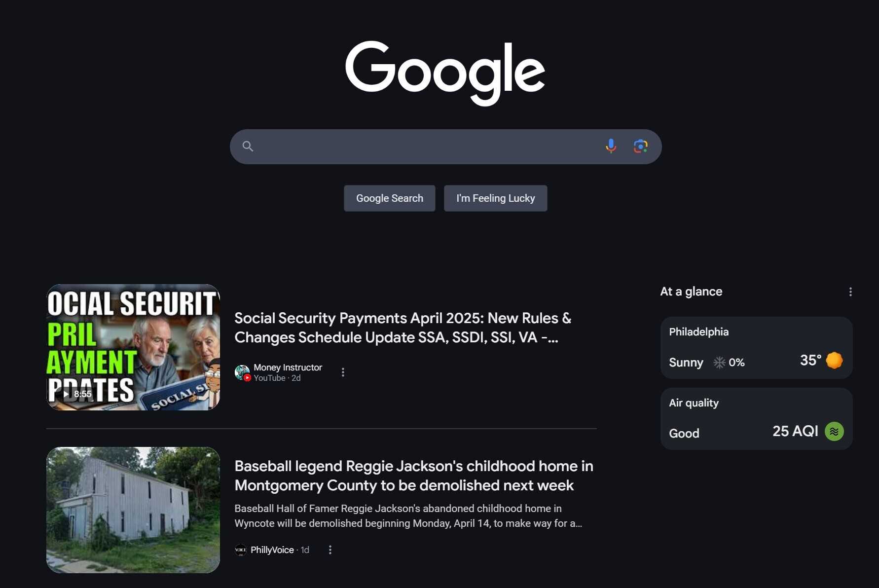Viewport: 879px width, 588px height.
Task: Click the Good air quality label
Action: coord(684,433)
